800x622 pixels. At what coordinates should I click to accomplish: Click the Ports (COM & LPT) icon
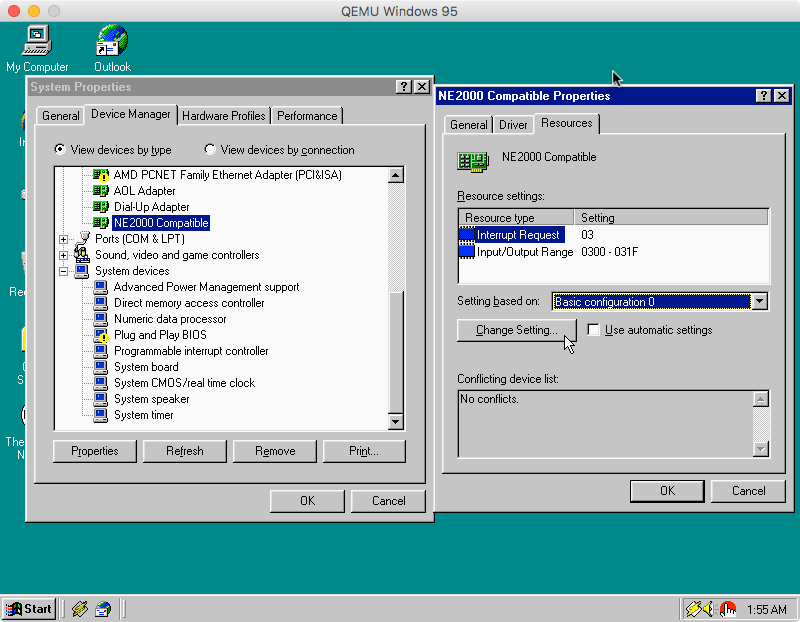point(82,238)
